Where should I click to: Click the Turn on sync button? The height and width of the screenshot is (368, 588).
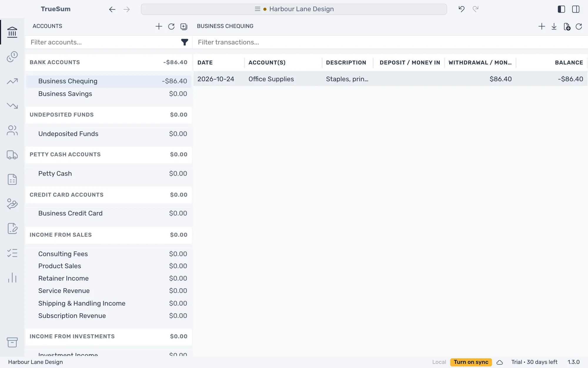[471, 362]
